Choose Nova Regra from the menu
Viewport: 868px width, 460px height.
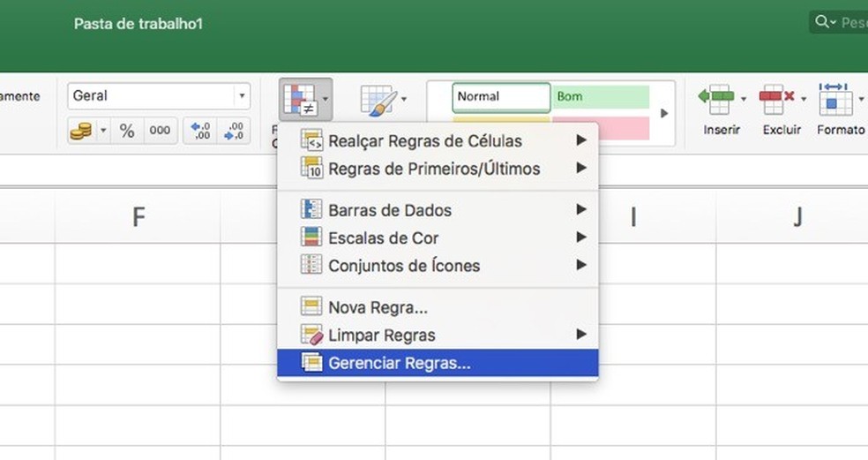coord(378,308)
